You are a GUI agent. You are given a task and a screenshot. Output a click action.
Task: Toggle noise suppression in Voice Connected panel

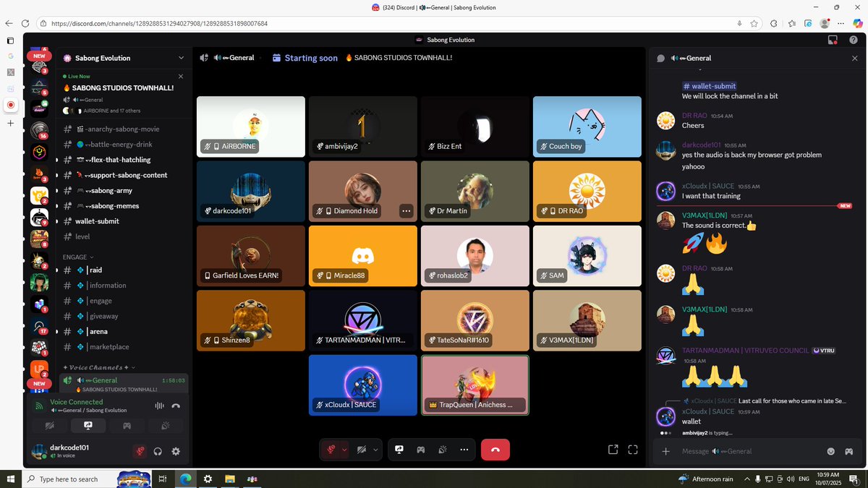[x=158, y=406]
